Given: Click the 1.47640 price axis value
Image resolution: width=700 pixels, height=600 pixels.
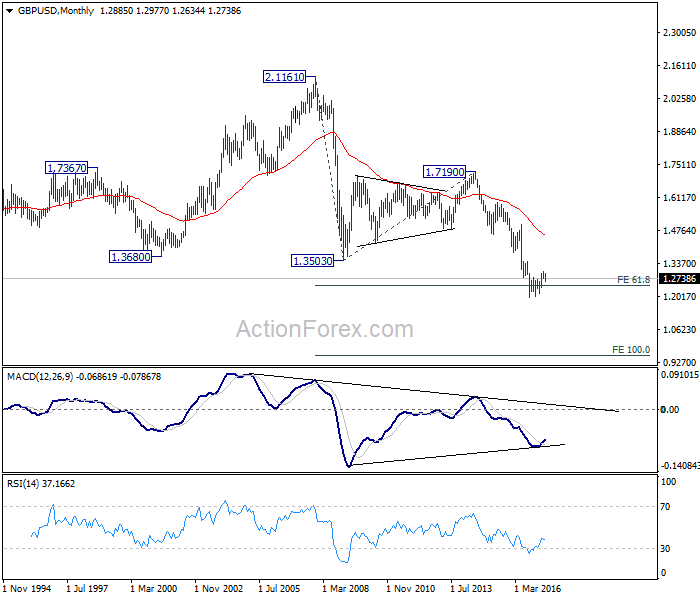Looking at the screenshot, I should (679, 230).
